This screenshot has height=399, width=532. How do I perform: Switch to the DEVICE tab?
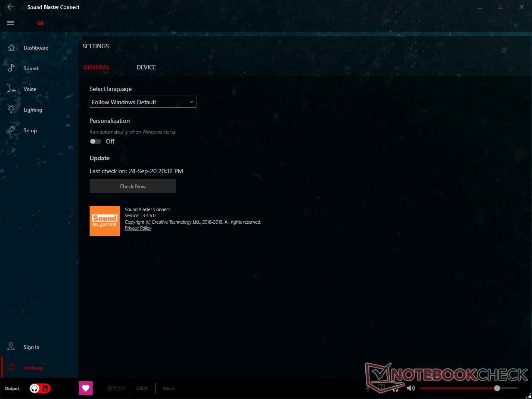[146, 67]
